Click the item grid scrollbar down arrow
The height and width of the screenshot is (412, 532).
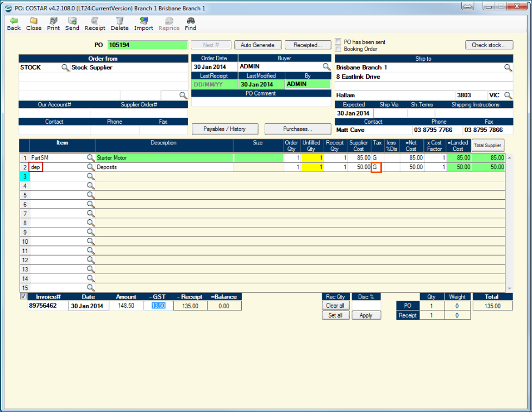click(509, 288)
